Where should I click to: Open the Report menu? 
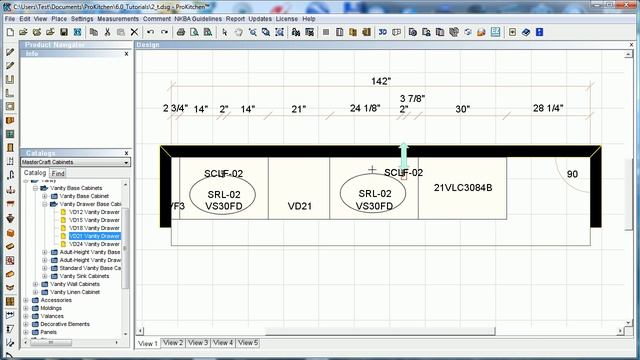click(236, 19)
